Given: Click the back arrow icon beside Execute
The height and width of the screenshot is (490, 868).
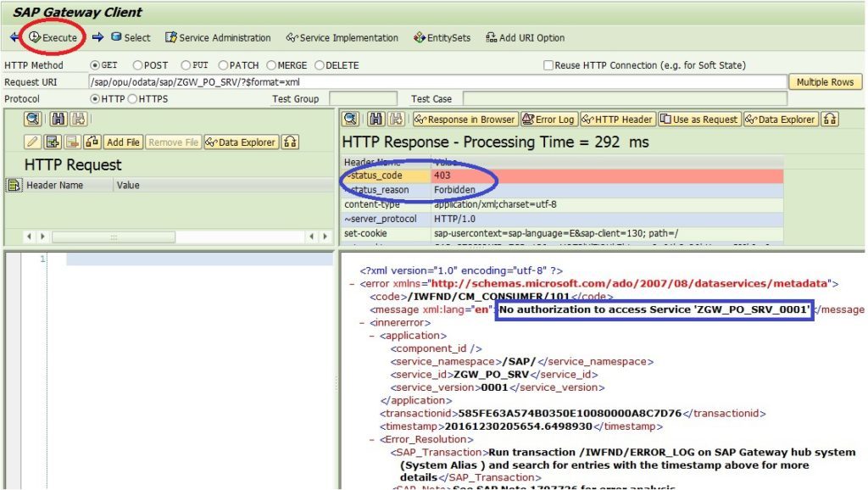Looking at the screenshot, I should pos(14,37).
